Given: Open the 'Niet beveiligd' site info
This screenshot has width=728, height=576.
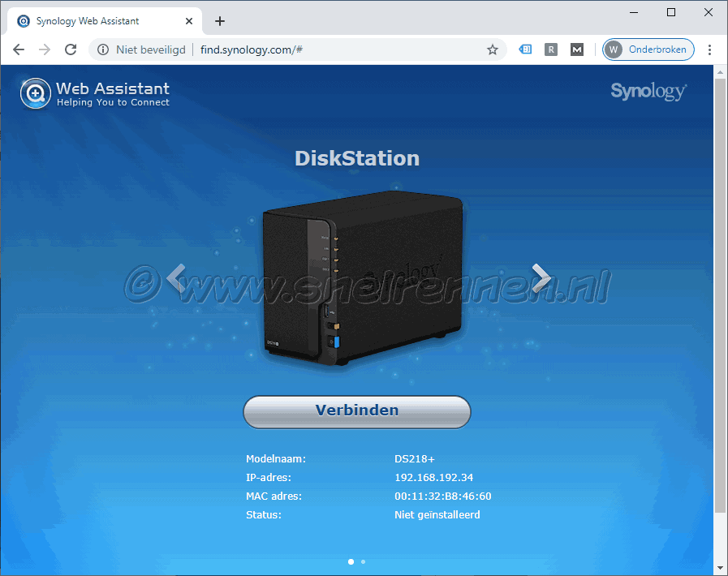Looking at the screenshot, I should (x=141, y=49).
